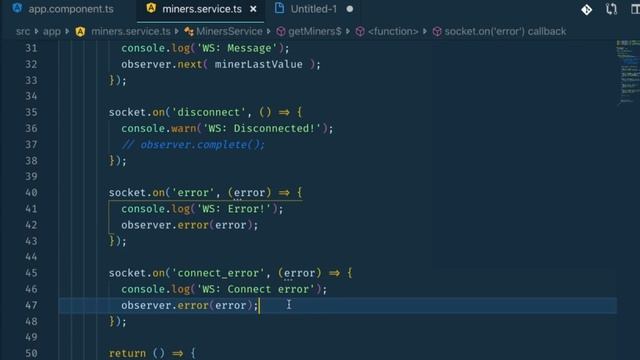
Task: Click the class symbol icon before MinersService
Action: [189, 31]
